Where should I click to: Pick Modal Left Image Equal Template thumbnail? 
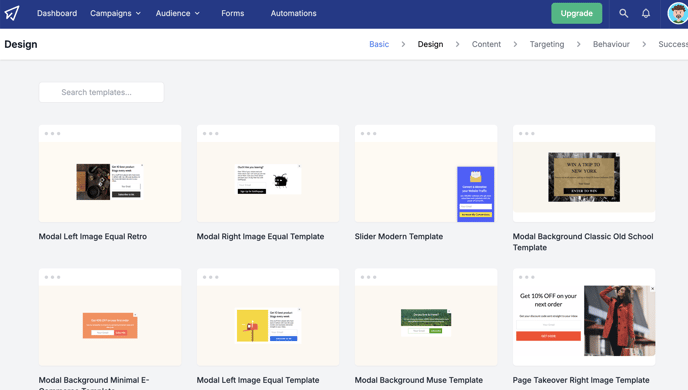268,317
